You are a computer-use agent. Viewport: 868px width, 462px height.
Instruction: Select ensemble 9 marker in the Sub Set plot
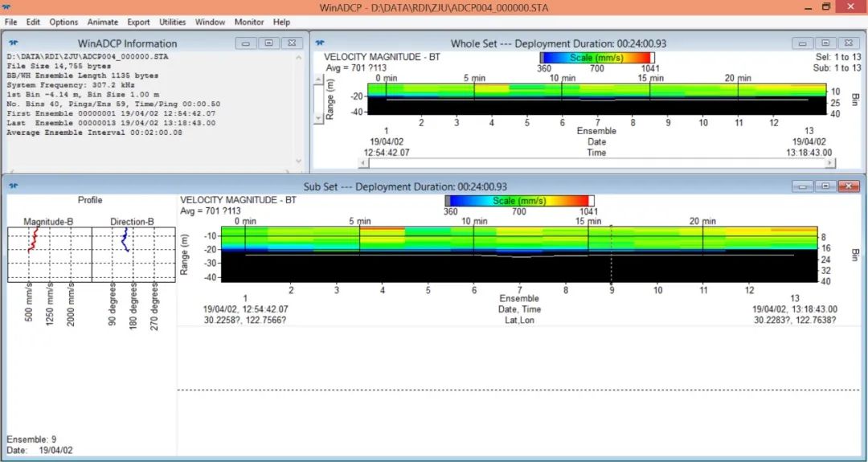click(x=612, y=289)
